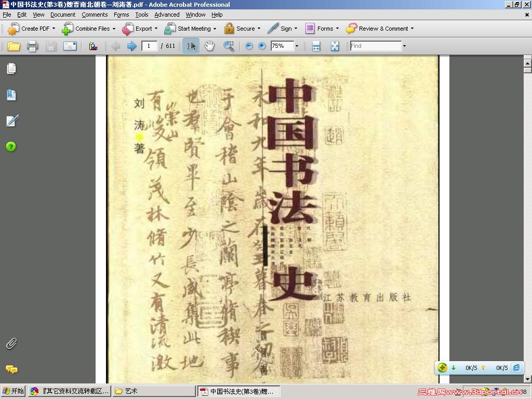Open the View menu
The width and height of the screenshot is (532, 399).
(38, 15)
